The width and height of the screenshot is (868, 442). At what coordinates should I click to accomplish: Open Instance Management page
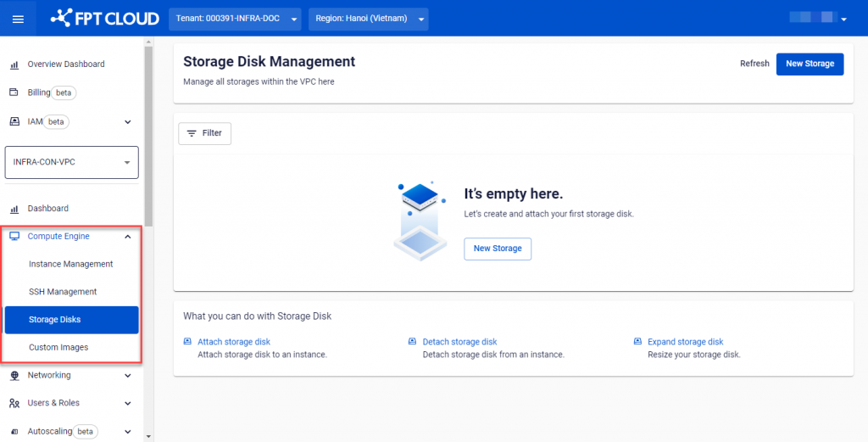click(x=71, y=264)
